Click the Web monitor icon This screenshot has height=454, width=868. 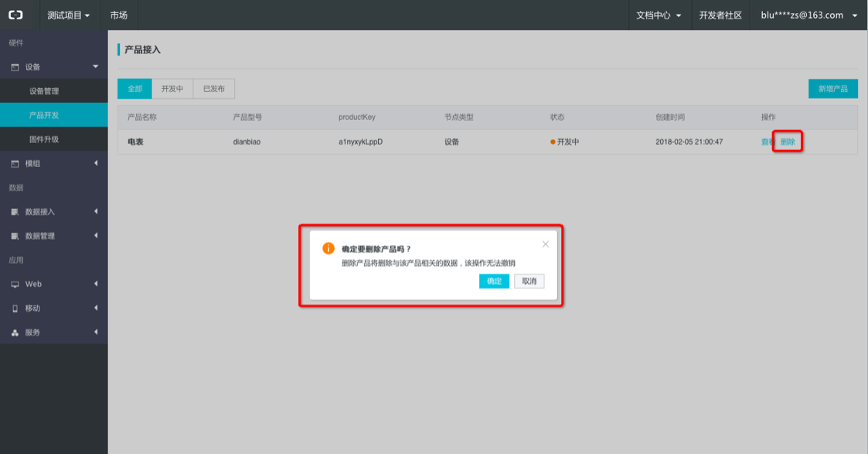click(15, 285)
